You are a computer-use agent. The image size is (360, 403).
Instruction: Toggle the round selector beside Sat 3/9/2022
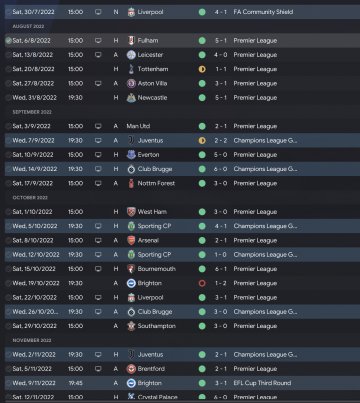[x=8, y=126]
